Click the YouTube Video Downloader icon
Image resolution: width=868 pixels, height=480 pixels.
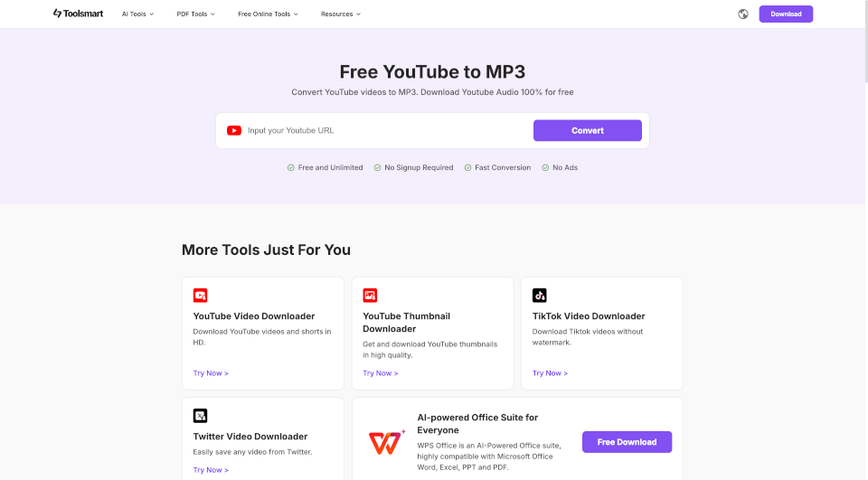tap(201, 295)
